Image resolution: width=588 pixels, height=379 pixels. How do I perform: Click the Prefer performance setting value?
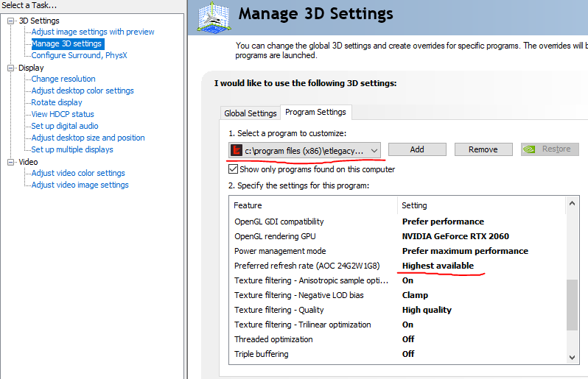[x=443, y=222]
